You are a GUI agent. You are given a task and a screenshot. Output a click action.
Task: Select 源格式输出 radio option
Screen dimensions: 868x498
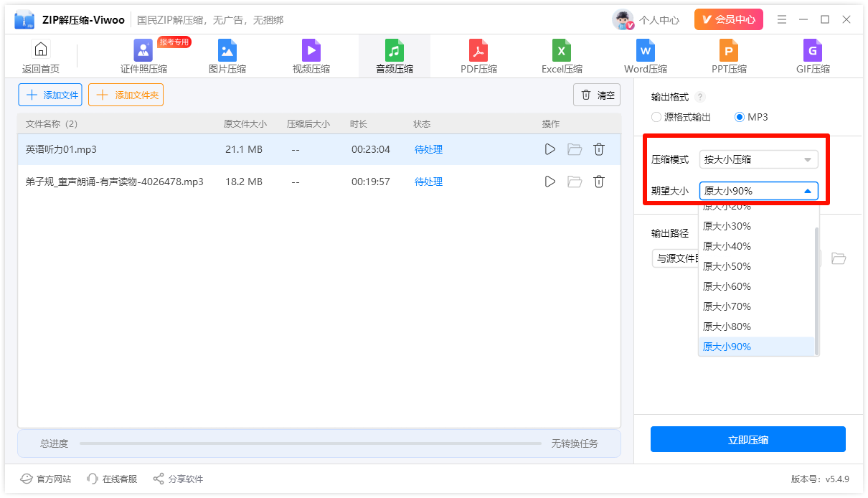(x=681, y=116)
